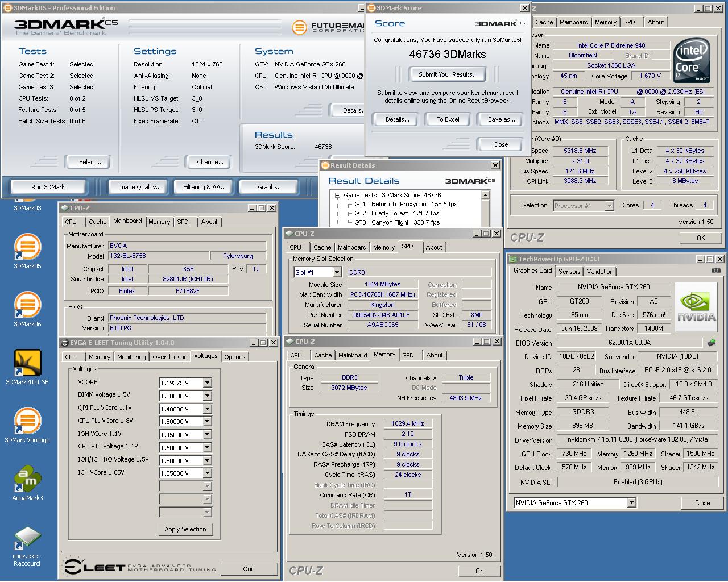The height and width of the screenshot is (582, 728).
Task: Click the DRAM Frequency 1029.4 MHz value
Action: pyautogui.click(x=408, y=423)
